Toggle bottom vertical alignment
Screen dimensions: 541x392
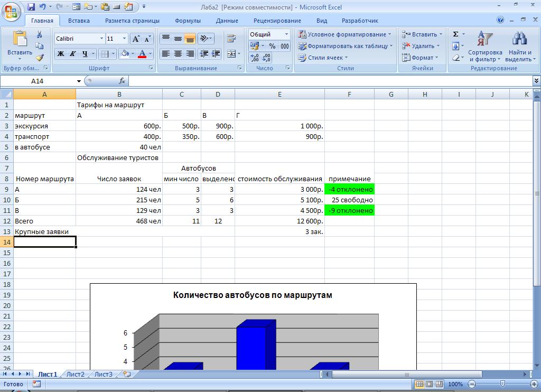point(190,39)
